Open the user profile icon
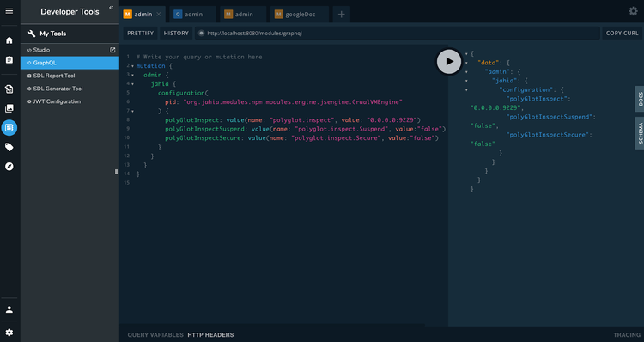 9,309
